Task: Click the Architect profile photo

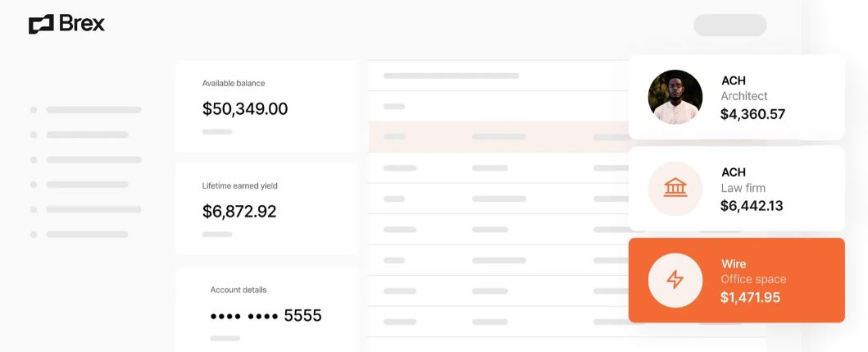Action: [x=675, y=97]
